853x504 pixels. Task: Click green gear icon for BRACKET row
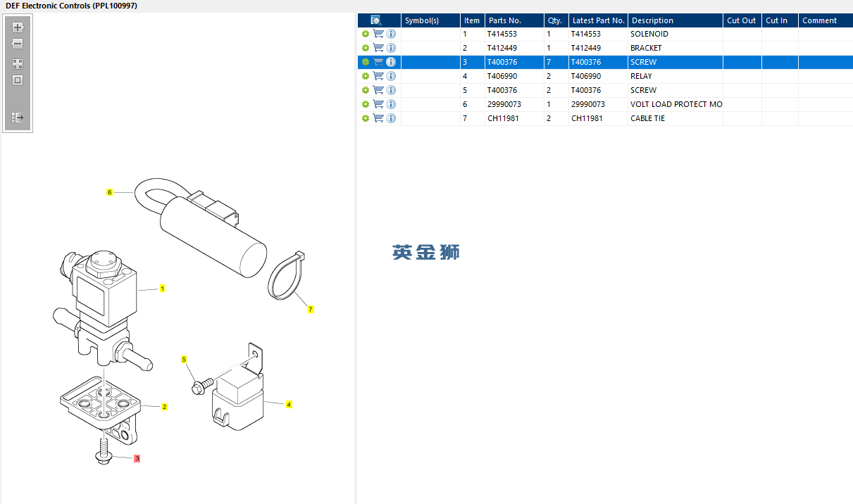(x=366, y=48)
